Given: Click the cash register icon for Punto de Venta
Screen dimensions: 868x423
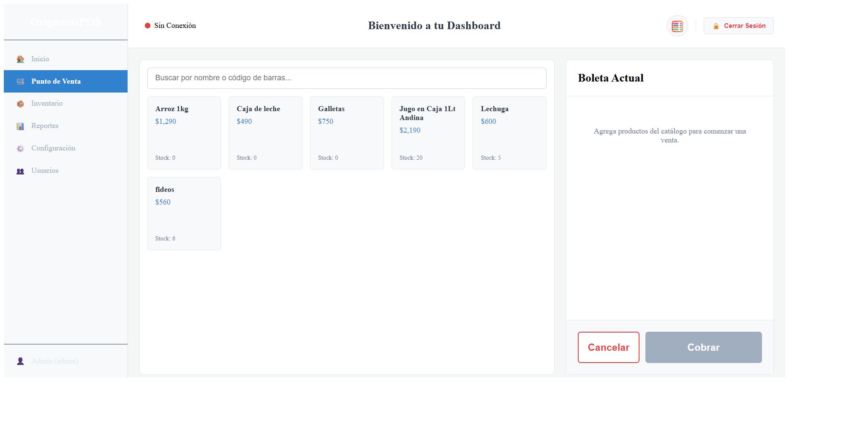Looking at the screenshot, I should pos(20,82).
